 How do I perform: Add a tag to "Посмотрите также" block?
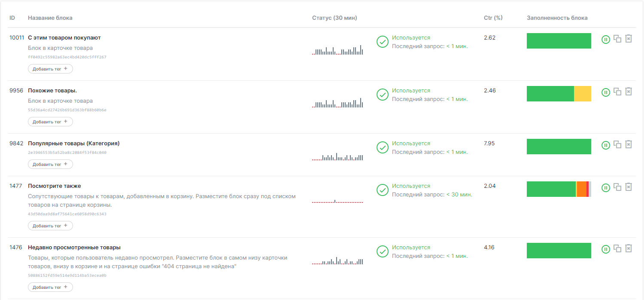coord(50,226)
